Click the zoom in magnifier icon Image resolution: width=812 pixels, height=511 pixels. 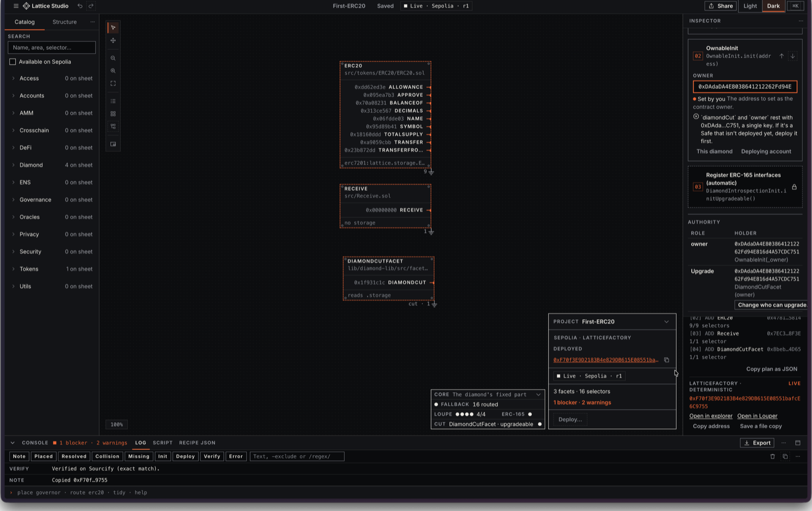tap(113, 71)
